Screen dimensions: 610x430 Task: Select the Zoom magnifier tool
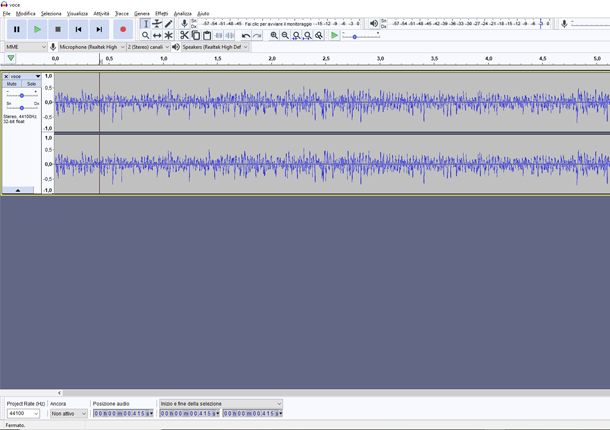click(145, 35)
